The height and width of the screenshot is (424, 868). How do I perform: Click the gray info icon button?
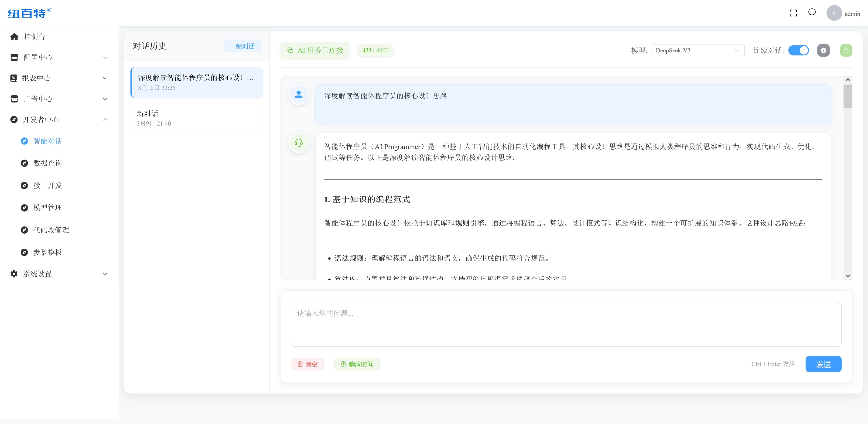pyautogui.click(x=823, y=50)
